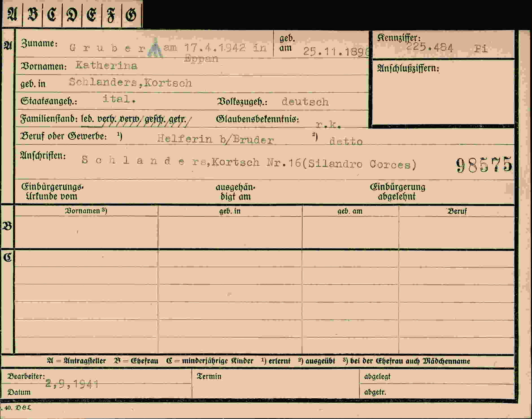Click the ethnicity value 'deutsch'

click(x=305, y=102)
